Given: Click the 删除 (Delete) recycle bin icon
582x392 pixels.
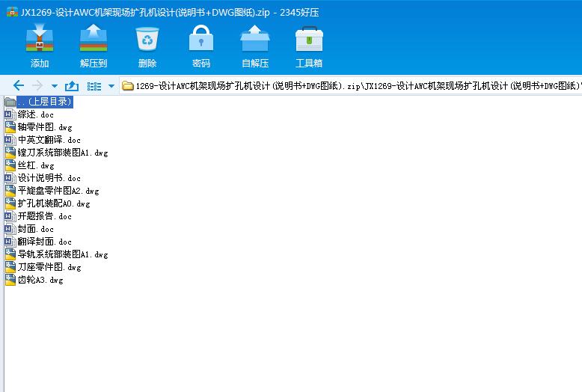Looking at the screenshot, I should coord(147,39).
